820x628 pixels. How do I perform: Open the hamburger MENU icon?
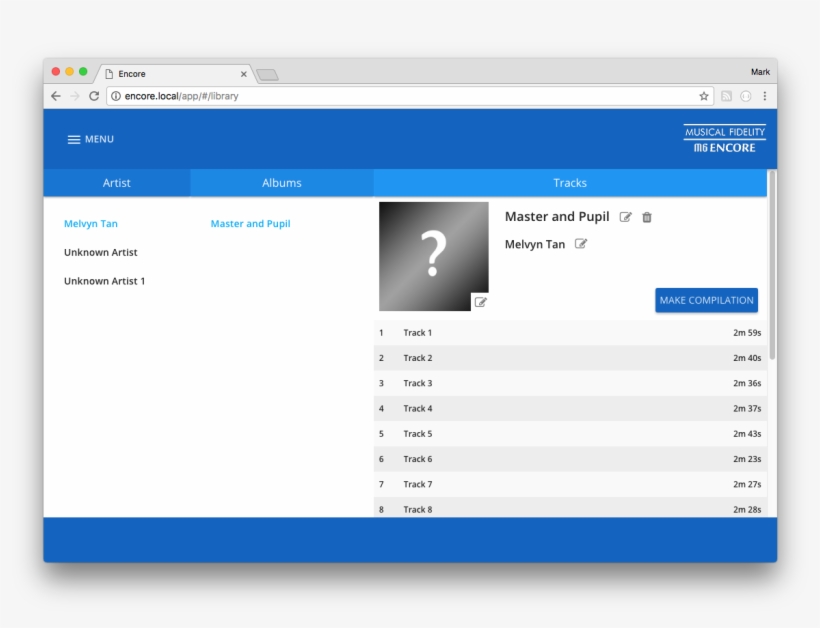pyautogui.click(x=74, y=139)
